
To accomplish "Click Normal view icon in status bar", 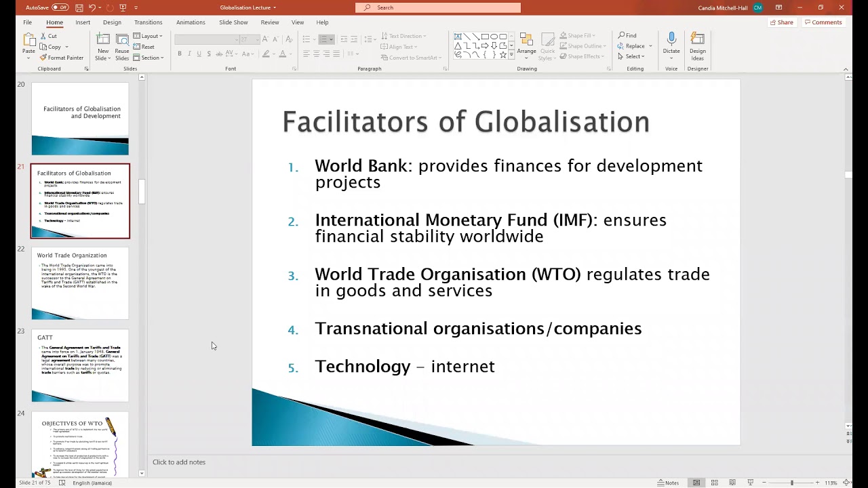I will tap(696, 483).
